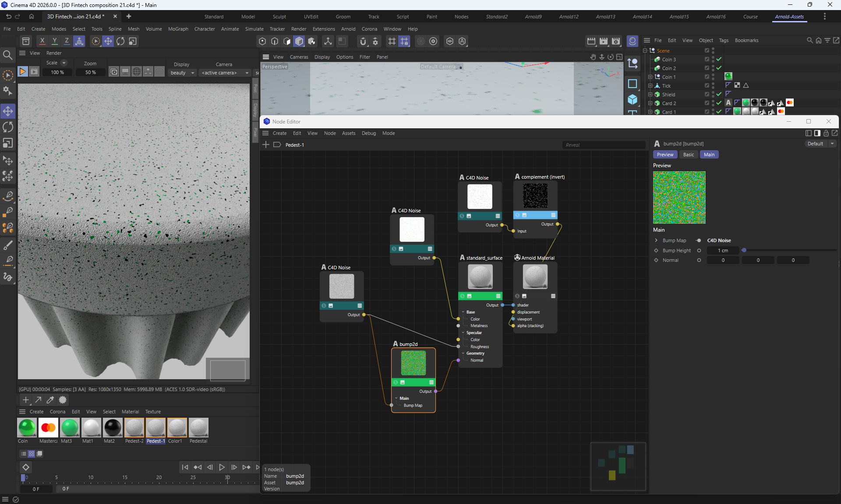The image size is (841, 504).
Task: Expand the Bump Map attribute
Action: (x=656, y=240)
